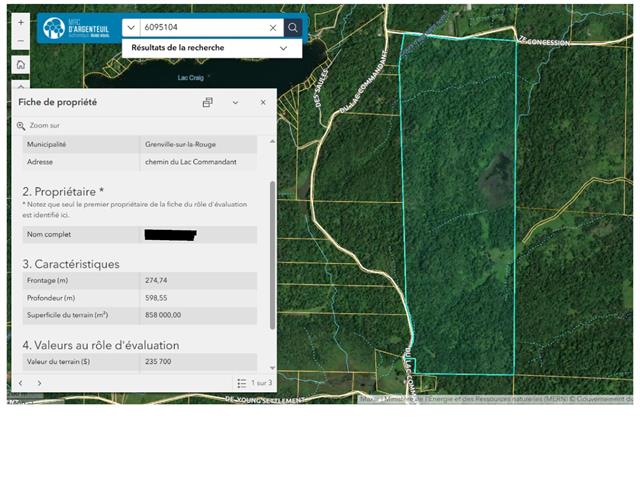Click Zoom sur action
This screenshot has width=640, height=480.
point(38,126)
